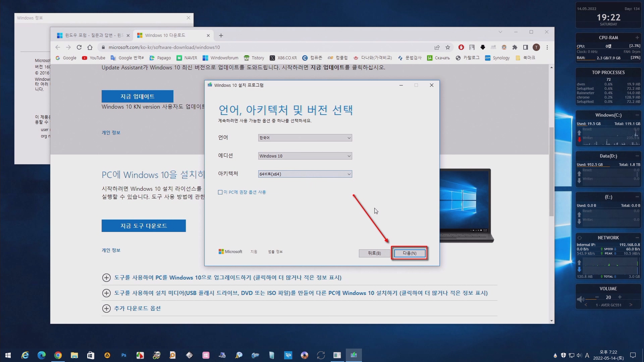The image size is (644, 362).
Task: Click the 지금 도구 다운로드 button
Action: pyautogui.click(x=144, y=226)
